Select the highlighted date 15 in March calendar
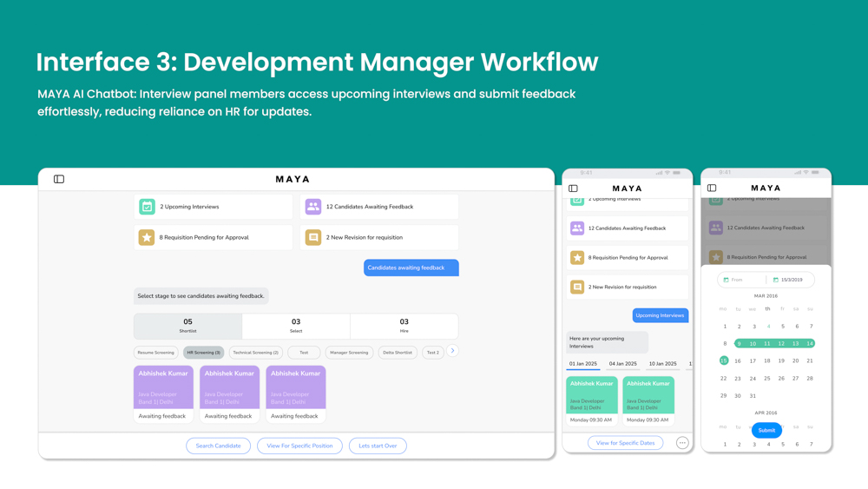 tap(724, 360)
